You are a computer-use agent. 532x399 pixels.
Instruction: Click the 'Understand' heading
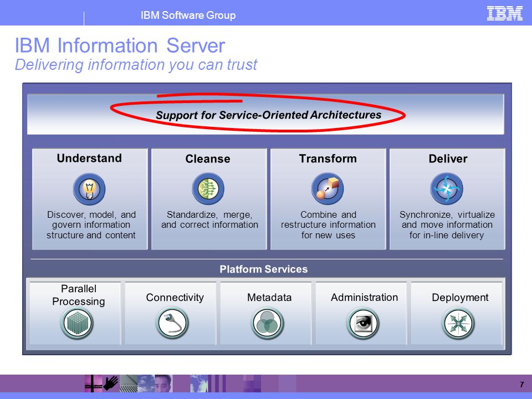pos(89,158)
